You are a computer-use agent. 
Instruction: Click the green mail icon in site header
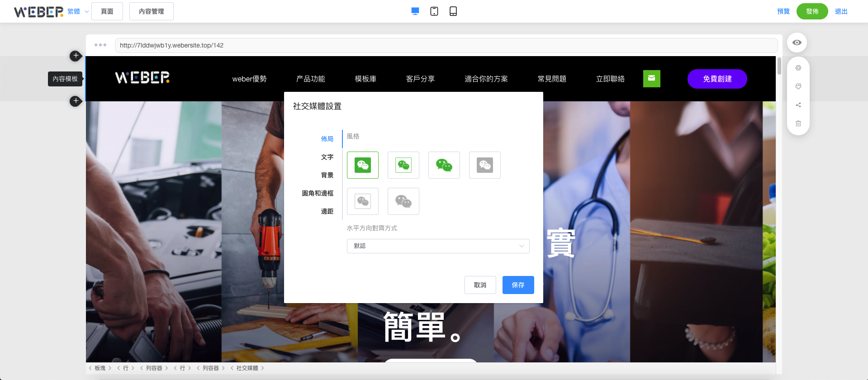tap(652, 79)
